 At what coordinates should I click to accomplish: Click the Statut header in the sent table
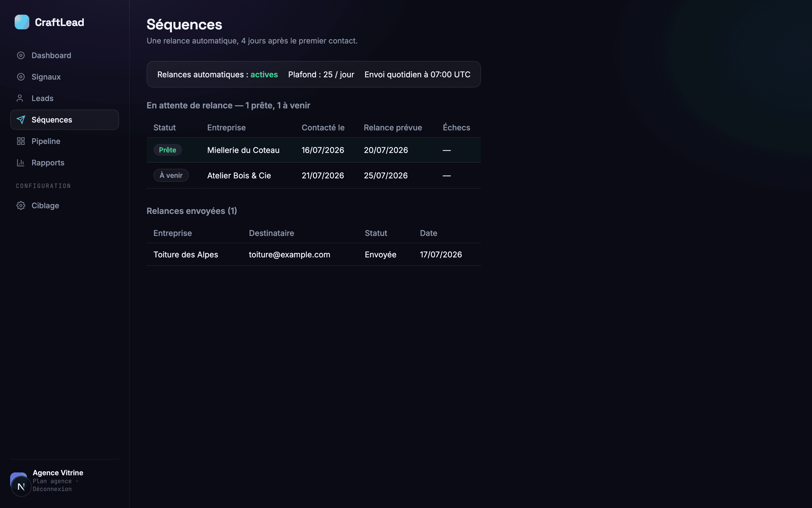click(x=376, y=233)
